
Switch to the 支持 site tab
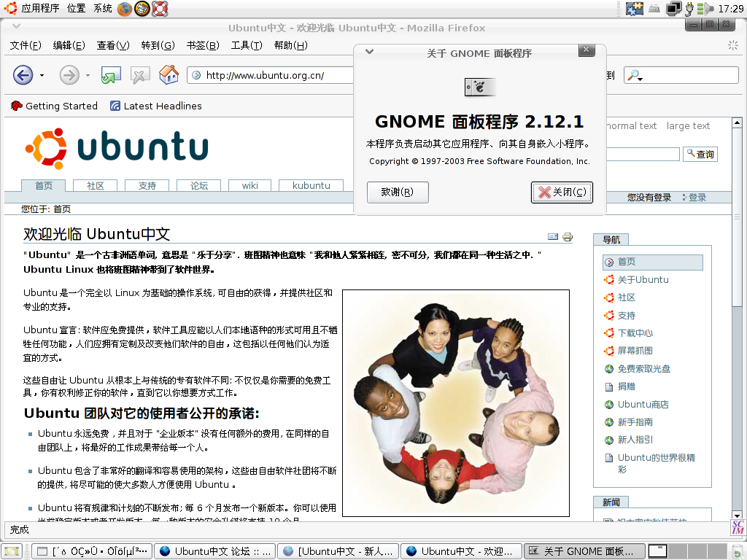pos(147,186)
